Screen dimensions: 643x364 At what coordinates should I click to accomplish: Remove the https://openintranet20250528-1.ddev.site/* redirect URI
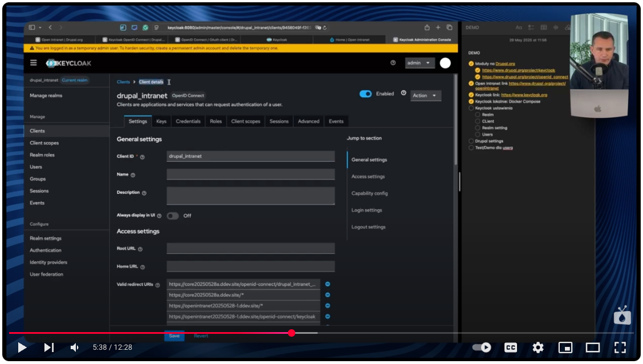(x=328, y=305)
